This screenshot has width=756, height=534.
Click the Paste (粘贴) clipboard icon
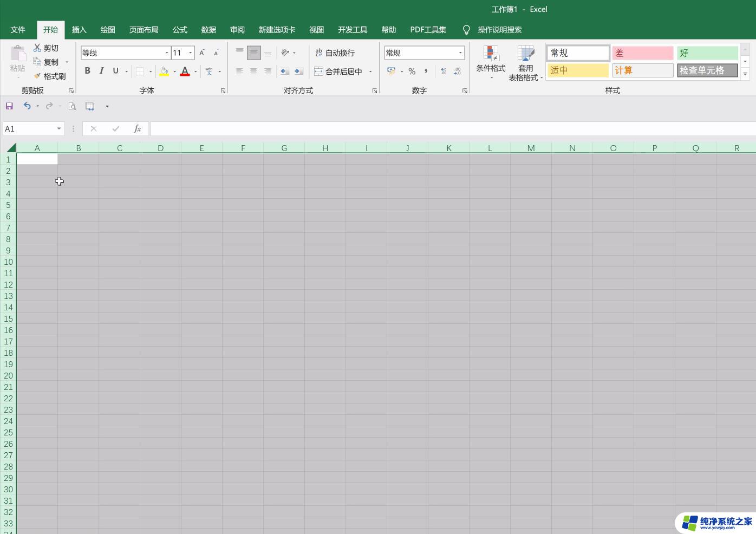(18, 54)
